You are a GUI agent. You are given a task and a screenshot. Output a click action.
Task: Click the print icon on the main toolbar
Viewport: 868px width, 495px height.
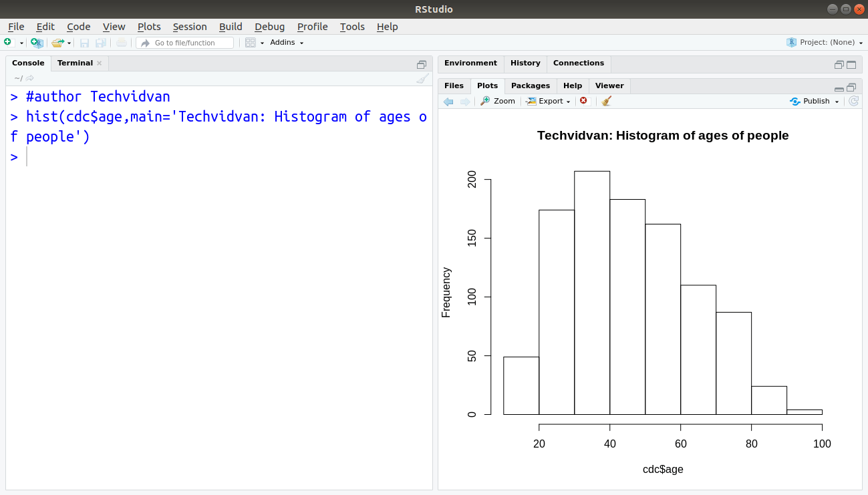tap(121, 42)
